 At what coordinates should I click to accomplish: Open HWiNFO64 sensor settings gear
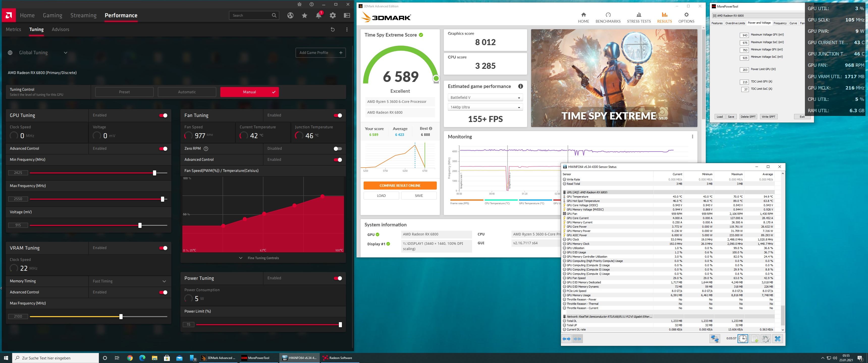pos(766,339)
